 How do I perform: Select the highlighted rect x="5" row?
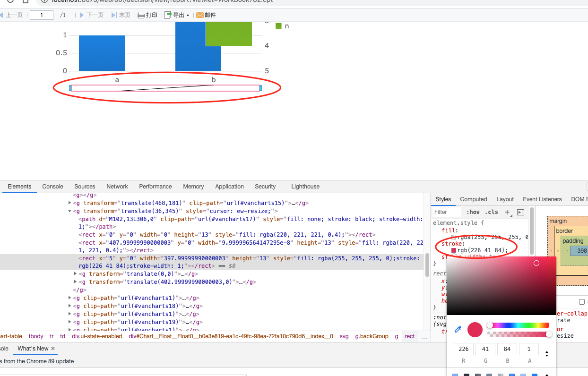pos(212,262)
